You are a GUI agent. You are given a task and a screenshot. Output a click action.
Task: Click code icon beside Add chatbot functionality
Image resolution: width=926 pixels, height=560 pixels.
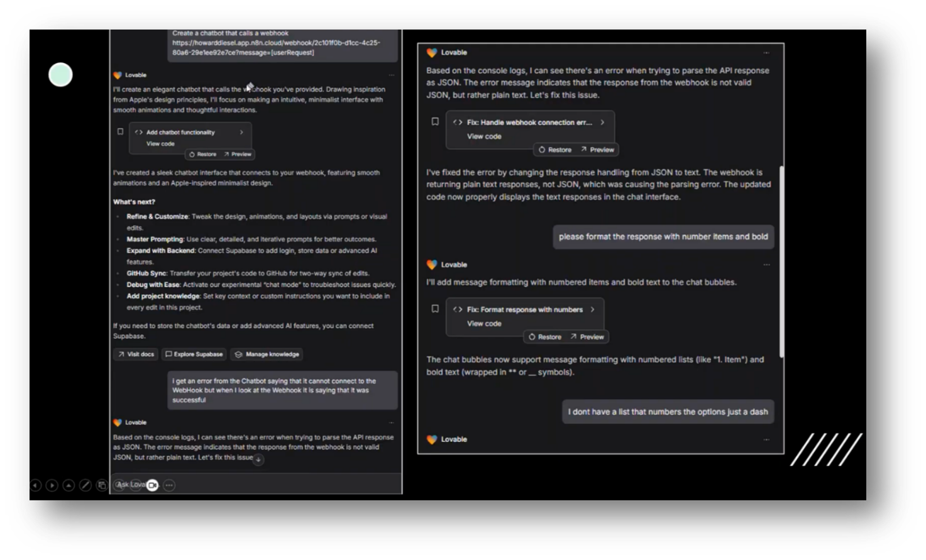pyautogui.click(x=138, y=132)
